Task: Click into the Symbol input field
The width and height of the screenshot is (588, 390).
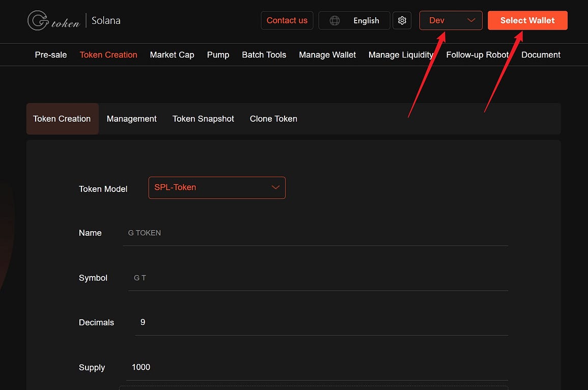Action: (x=318, y=278)
